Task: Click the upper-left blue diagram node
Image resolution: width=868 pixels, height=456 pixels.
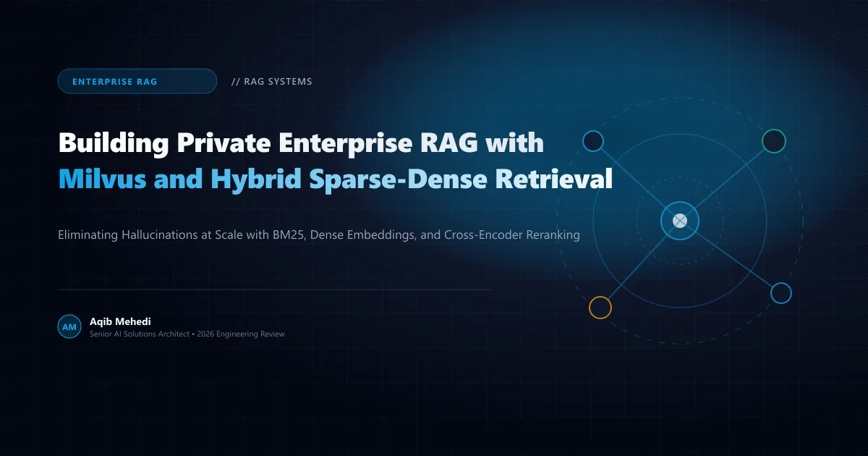Action: 593,141
